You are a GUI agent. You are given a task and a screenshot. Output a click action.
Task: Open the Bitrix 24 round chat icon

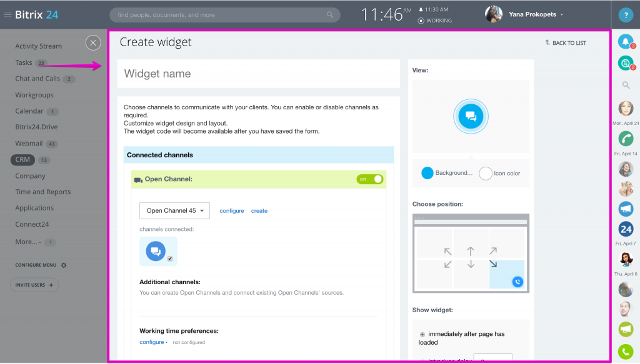(626, 229)
